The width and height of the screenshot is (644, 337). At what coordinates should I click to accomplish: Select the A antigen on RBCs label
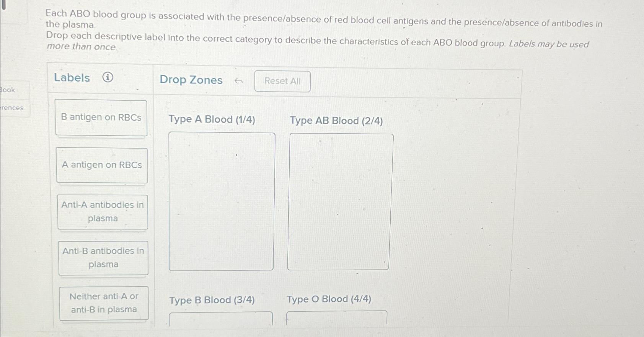(x=101, y=165)
